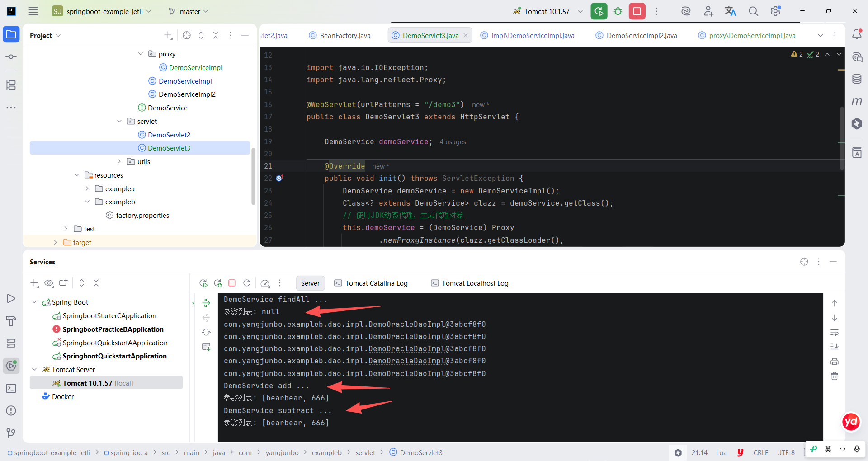The image size is (868, 461).
Task: Open the Database tool window
Action: coord(857,79)
